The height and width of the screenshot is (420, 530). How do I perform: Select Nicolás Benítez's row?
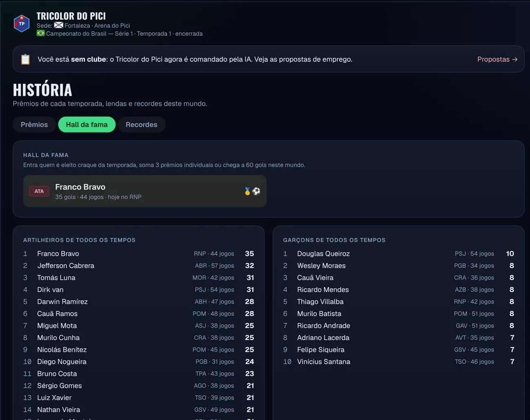click(x=139, y=349)
